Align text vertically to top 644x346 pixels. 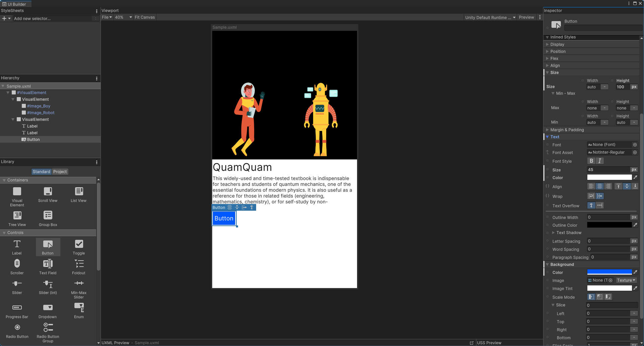pyautogui.click(x=619, y=186)
